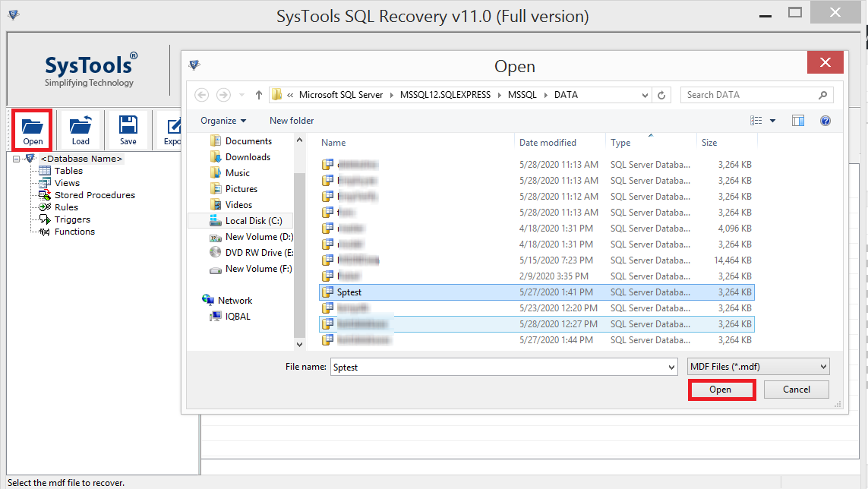Select the file sized 4,096 KB

click(536, 228)
